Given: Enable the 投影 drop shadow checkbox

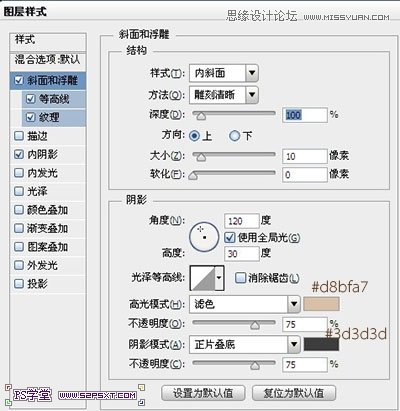Looking at the screenshot, I should pos(19,284).
